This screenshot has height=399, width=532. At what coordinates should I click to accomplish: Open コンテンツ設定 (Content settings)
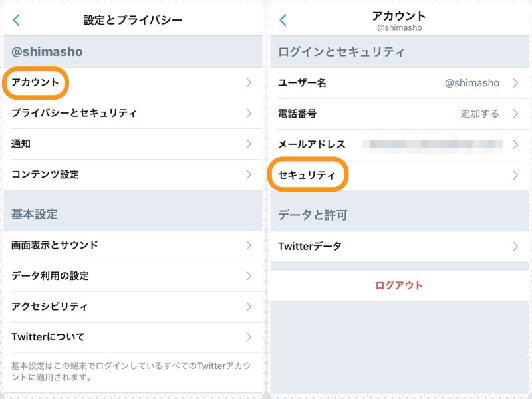[47, 174]
